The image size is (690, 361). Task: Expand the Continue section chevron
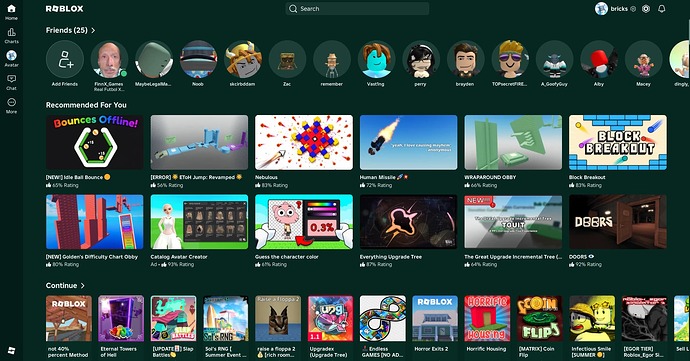point(82,286)
